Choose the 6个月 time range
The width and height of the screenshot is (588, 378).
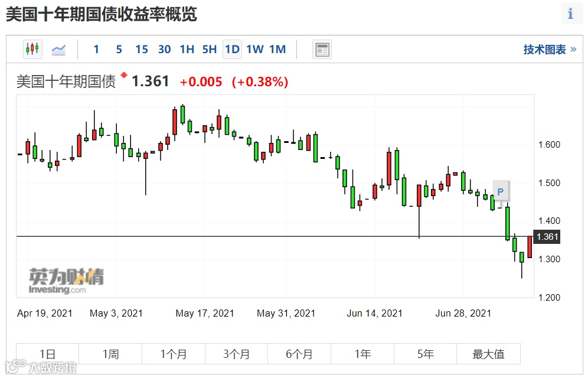point(299,354)
